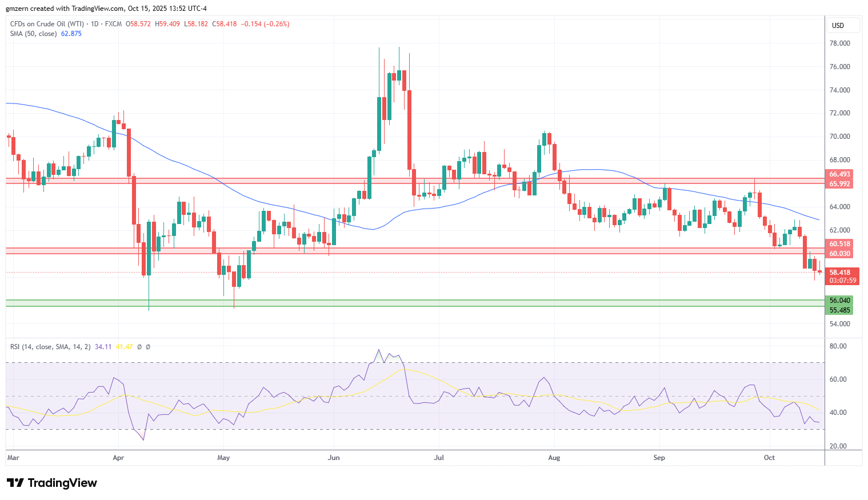This screenshot has height=500, width=868.
Task: Click the "1D" interval label
Action: coord(94,24)
